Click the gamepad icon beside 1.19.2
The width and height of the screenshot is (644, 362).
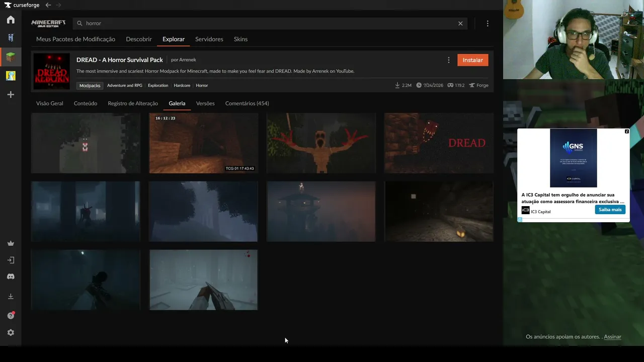tap(450, 85)
